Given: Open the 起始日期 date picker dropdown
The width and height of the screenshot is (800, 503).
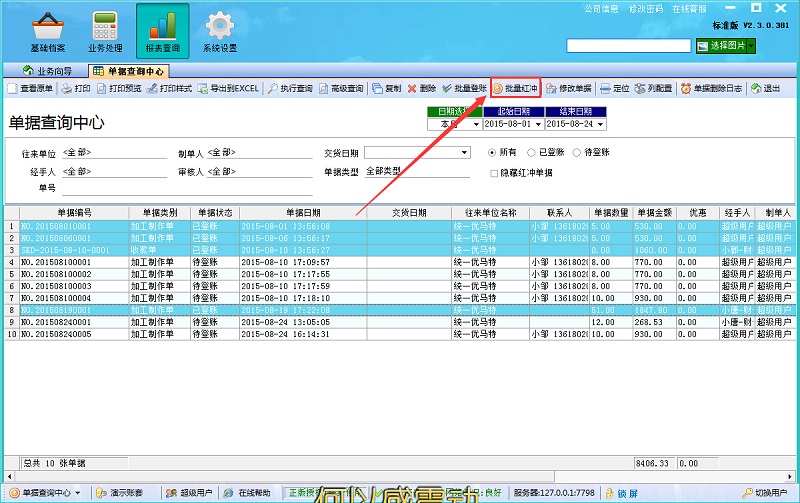Looking at the screenshot, I should (537, 124).
